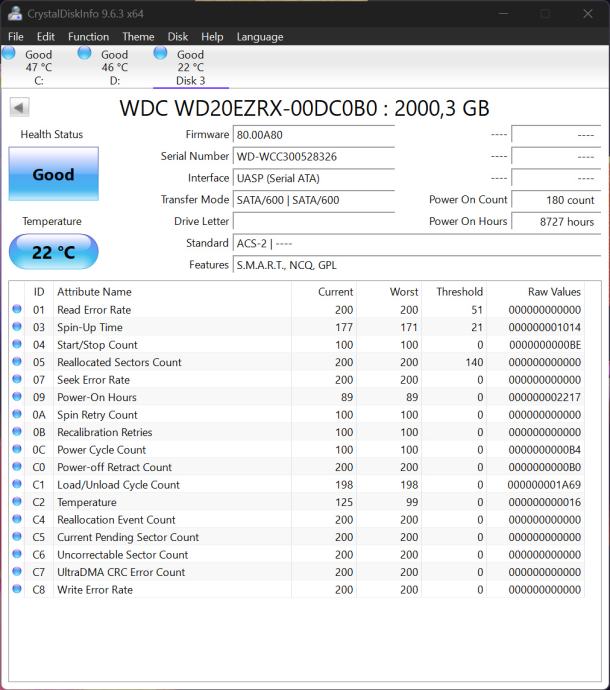
Task: Select the Write Error Rate attribute name
Action: coord(95,590)
